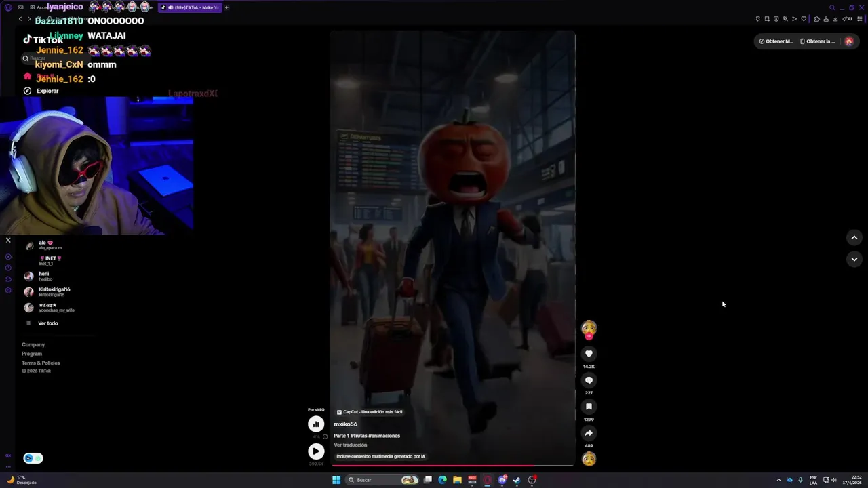The image size is (868, 488).
Task: Close the Opera sidebar panel with X
Action: point(8,240)
